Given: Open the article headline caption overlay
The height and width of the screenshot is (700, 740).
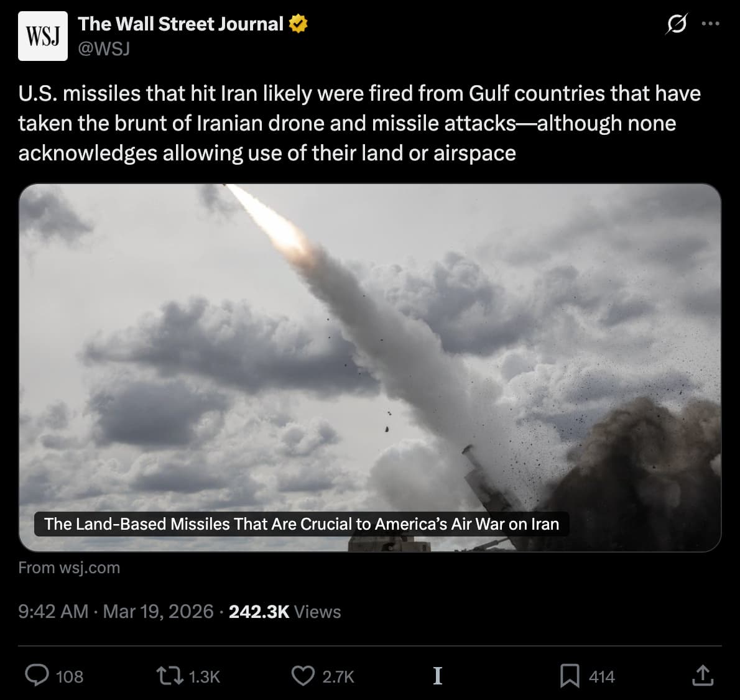Looking at the screenshot, I should point(302,524).
